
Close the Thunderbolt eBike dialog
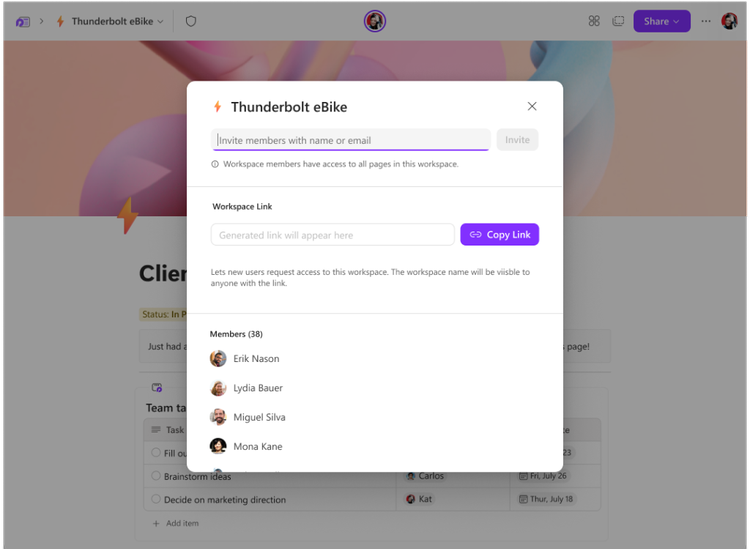532,106
